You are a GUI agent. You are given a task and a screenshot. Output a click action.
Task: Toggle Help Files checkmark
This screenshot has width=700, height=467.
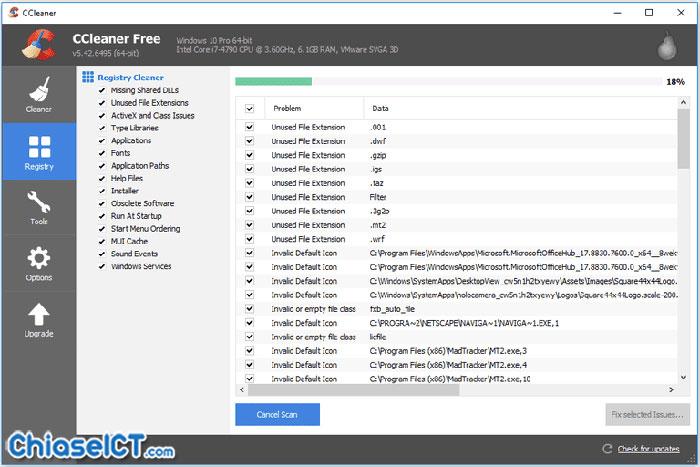click(102, 178)
